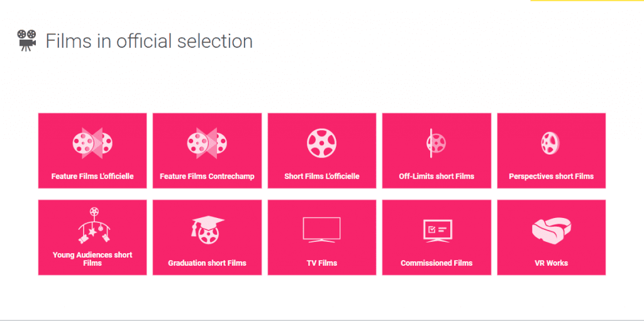
Task: Open the VR Works text label
Action: 551,263
